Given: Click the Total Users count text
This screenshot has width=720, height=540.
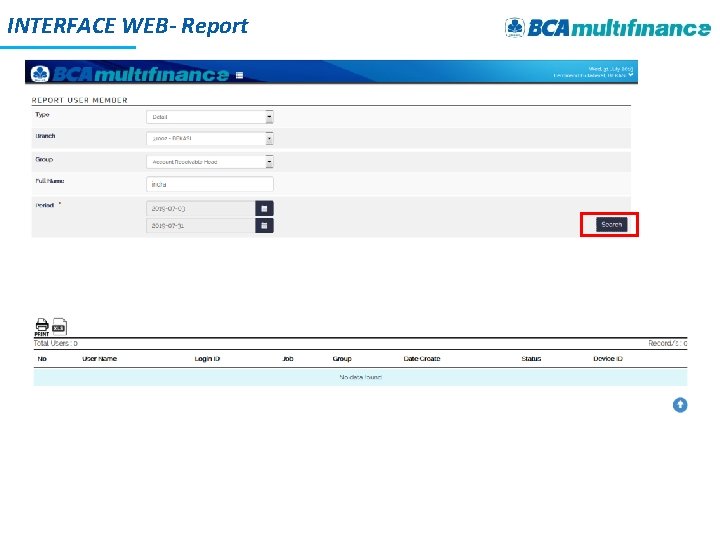Looking at the screenshot, I should (56, 343).
